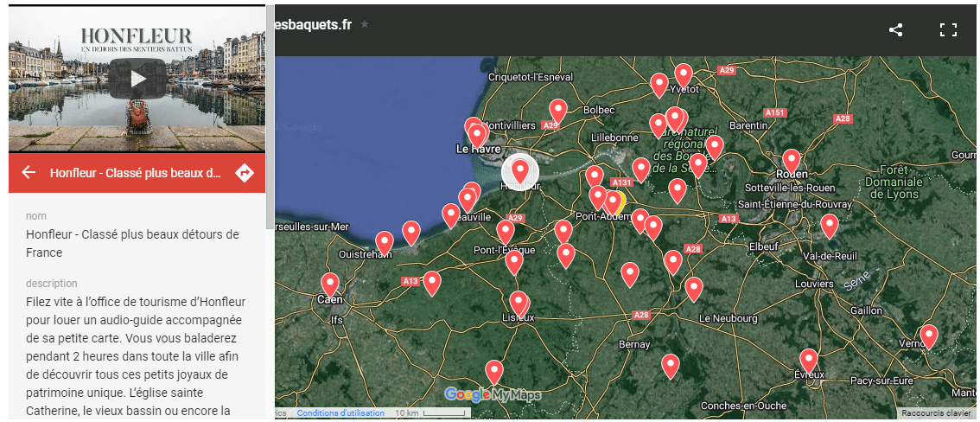Open directions using the red header arrow icon
980x422 pixels.
tap(245, 173)
